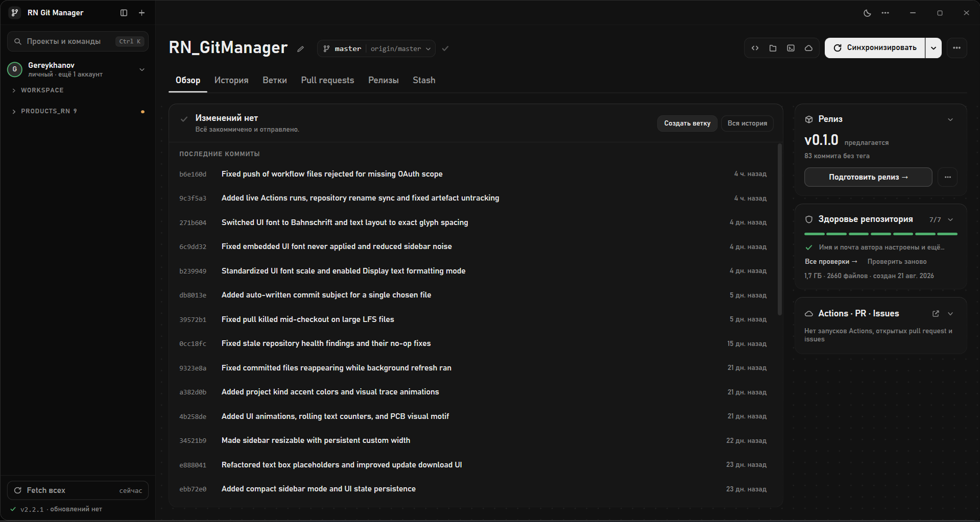Open Actions panel in external browser icon
Image resolution: width=980 pixels, height=522 pixels.
click(x=936, y=314)
